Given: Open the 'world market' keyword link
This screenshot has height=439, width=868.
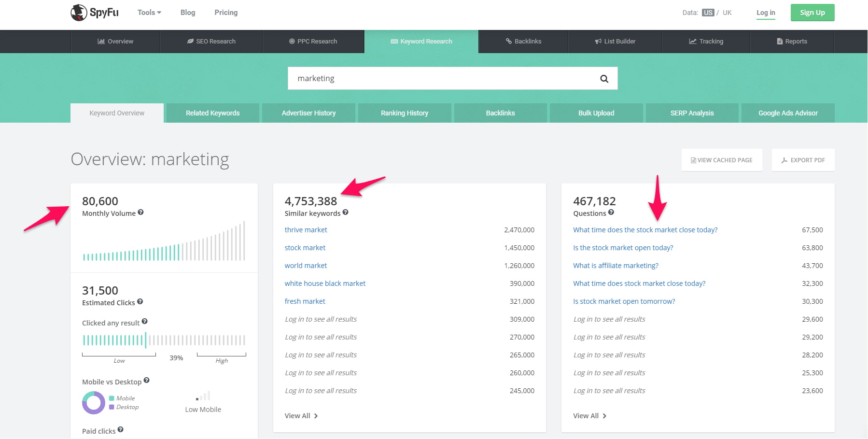Looking at the screenshot, I should pos(306,266).
